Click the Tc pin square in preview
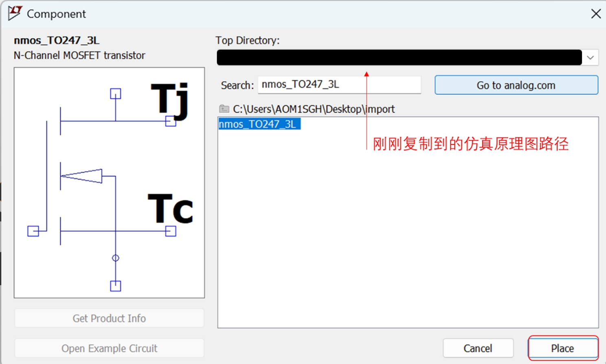The height and width of the screenshot is (364, 606). point(171,231)
